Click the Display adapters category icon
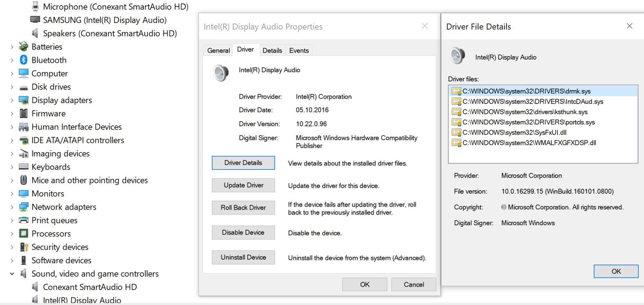Screen dimensions: 644x305 [24, 100]
